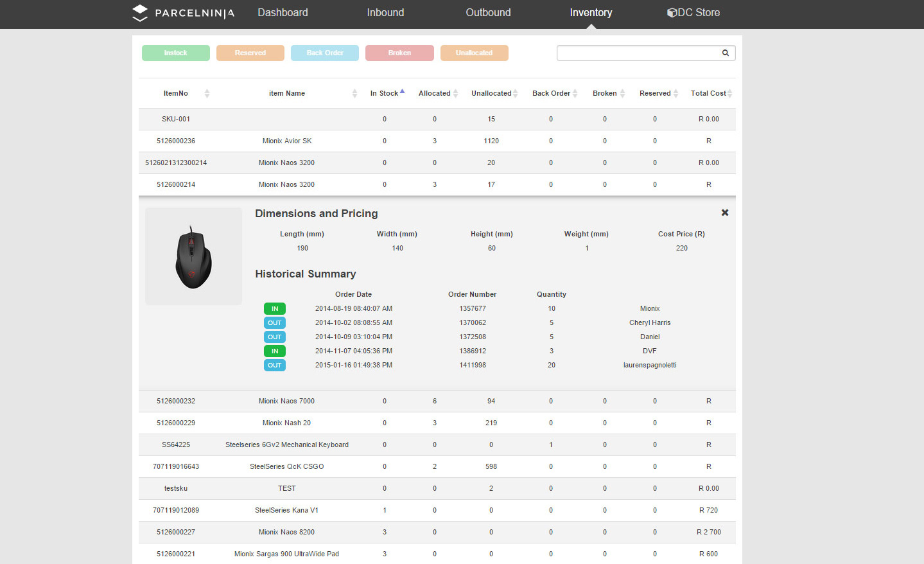
Task: Click the Historical Summary heading
Action: [306, 274]
